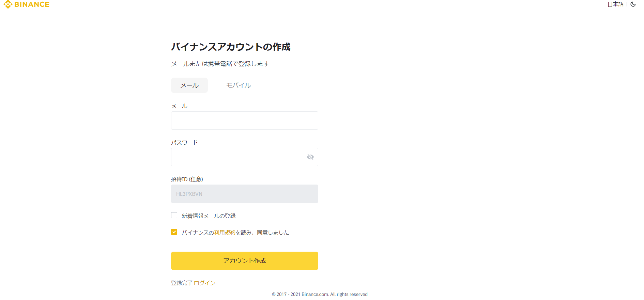Open the 利用規約 link

(225, 233)
